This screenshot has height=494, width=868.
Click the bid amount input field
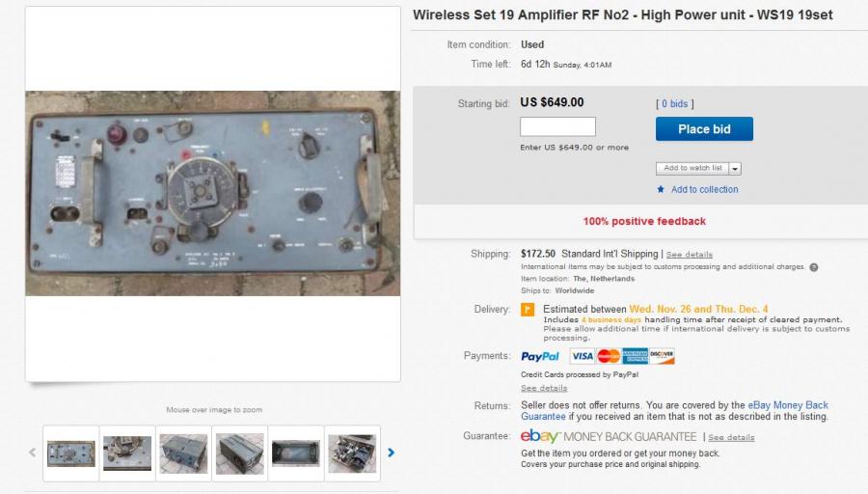coord(557,126)
